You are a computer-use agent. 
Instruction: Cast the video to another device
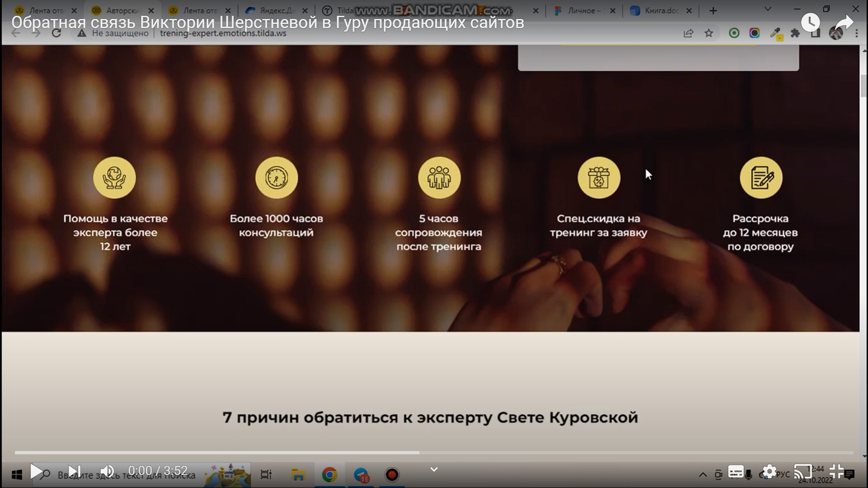(x=802, y=471)
